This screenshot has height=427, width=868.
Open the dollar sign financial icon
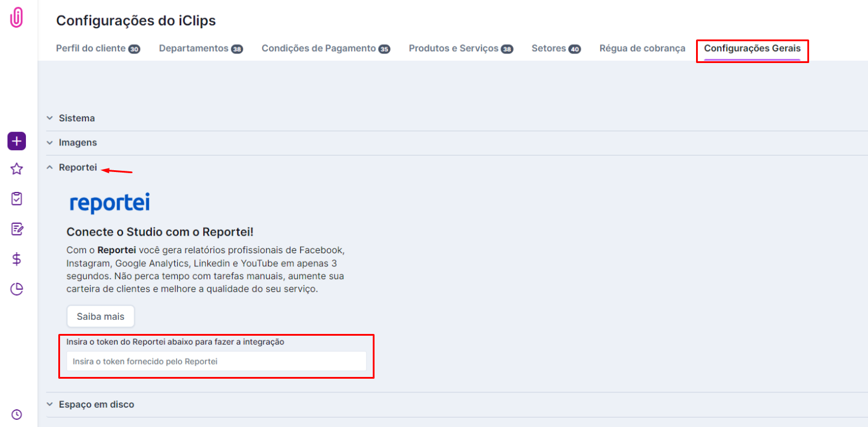(16, 259)
